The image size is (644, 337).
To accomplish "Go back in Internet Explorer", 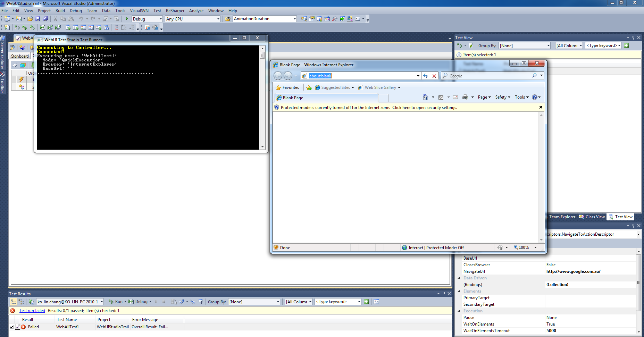I will click(278, 76).
